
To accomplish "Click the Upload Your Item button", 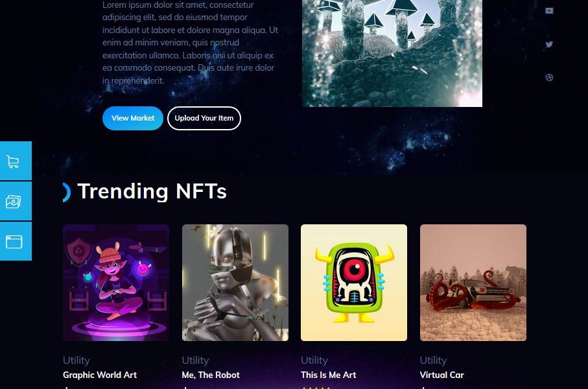I will (x=204, y=118).
